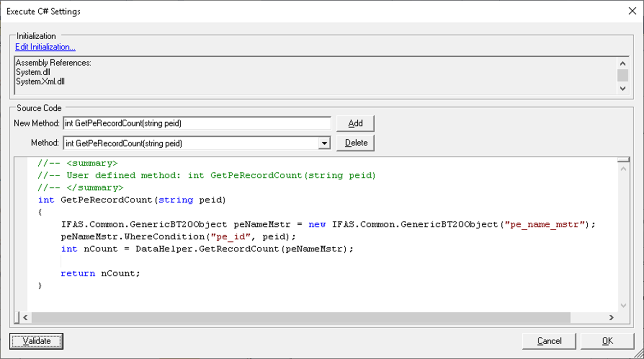Cancel the Execute C# Settings dialog
Image resolution: width=644 pixels, height=359 pixels.
pos(549,341)
